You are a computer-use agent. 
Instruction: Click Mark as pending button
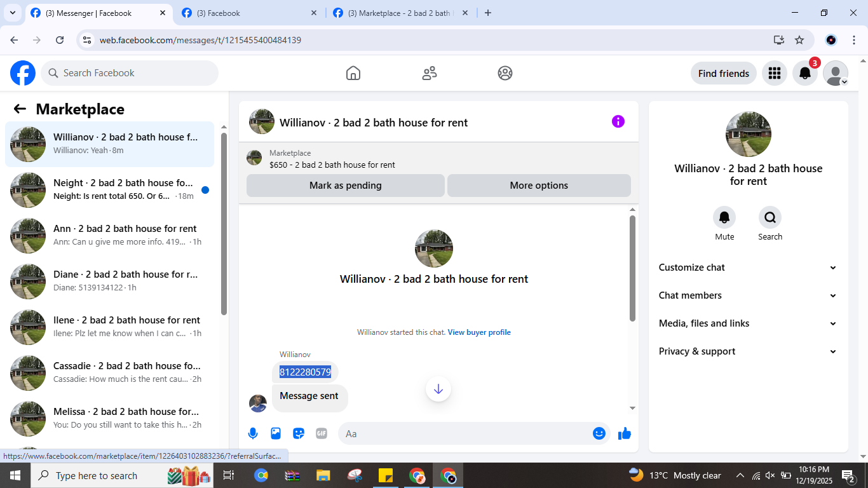tap(346, 186)
